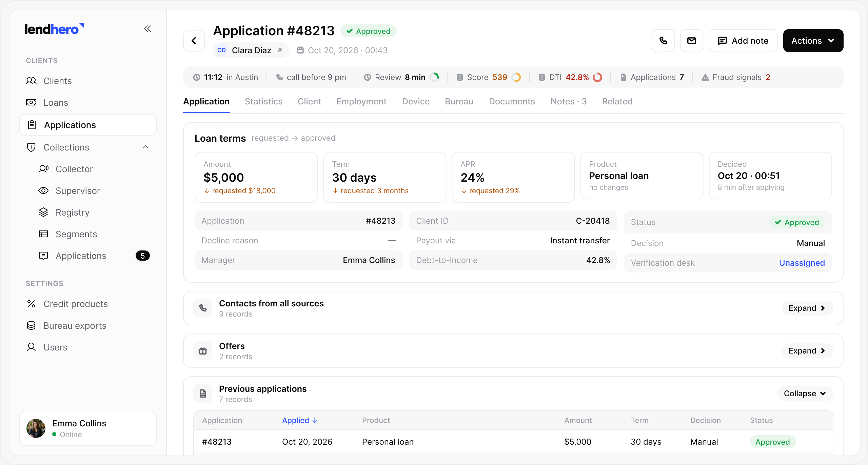The height and width of the screenshot is (465, 868).
Task: Click the Amount $5,000 card
Action: (256, 177)
